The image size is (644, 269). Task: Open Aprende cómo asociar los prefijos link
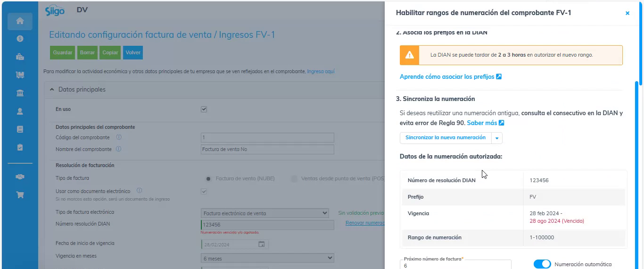447,76
